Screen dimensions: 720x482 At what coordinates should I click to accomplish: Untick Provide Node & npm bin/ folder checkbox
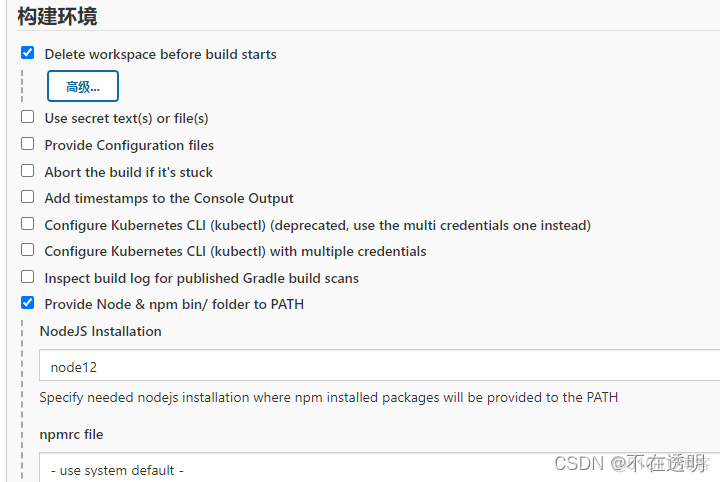pyautogui.click(x=27, y=303)
